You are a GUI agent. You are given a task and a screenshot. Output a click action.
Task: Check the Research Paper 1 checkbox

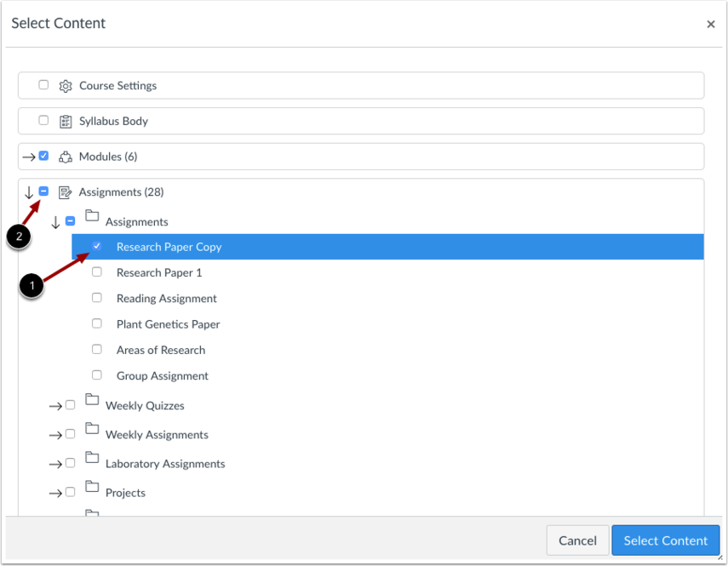(x=96, y=272)
